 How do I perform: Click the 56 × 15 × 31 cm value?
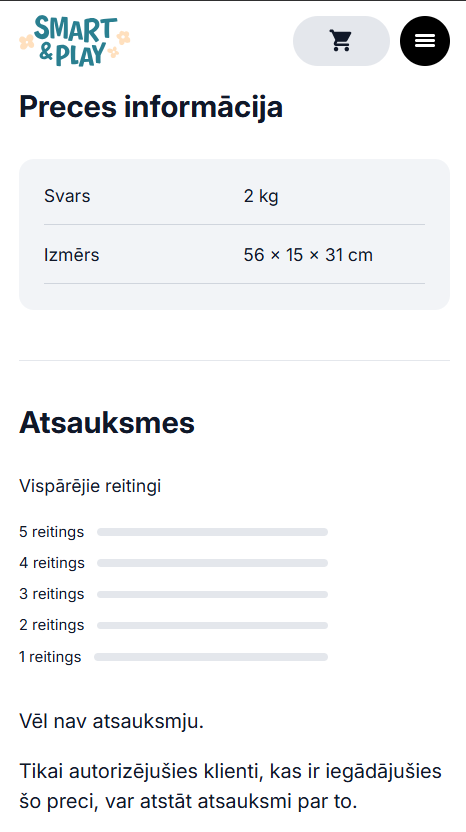coord(308,255)
